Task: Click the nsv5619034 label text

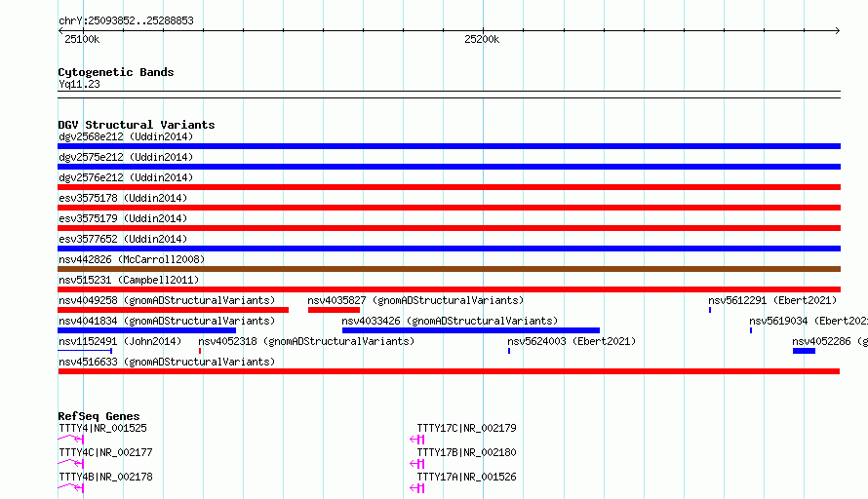Action: point(809,321)
